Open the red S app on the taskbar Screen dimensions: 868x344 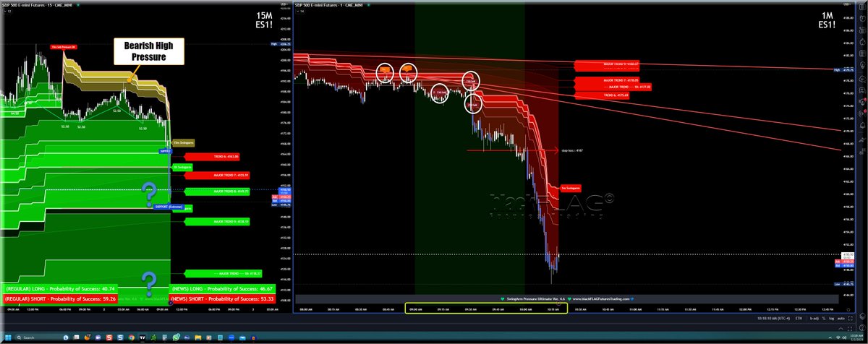click(109, 337)
